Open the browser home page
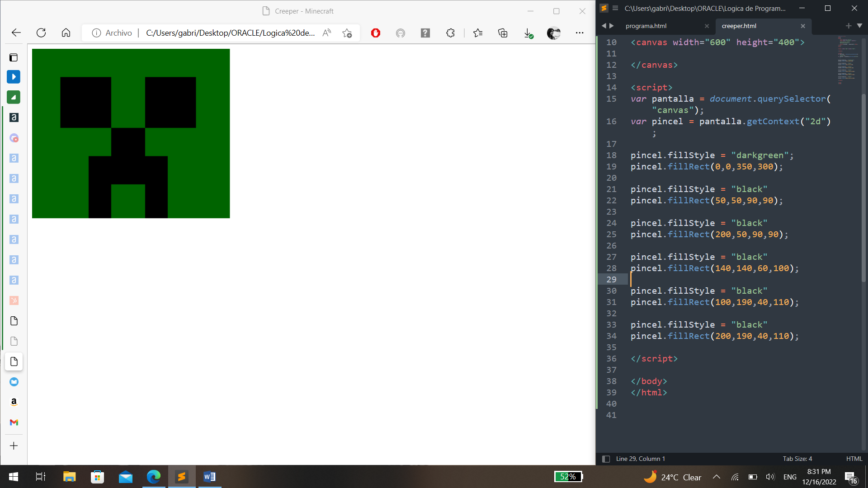The height and width of the screenshot is (488, 868). click(x=66, y=33)
